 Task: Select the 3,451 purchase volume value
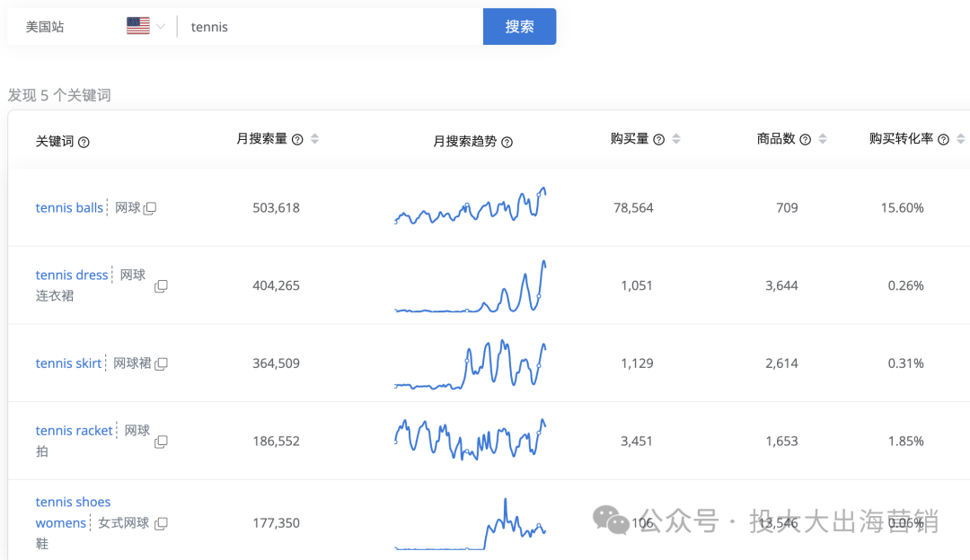(x=637, y=442)
